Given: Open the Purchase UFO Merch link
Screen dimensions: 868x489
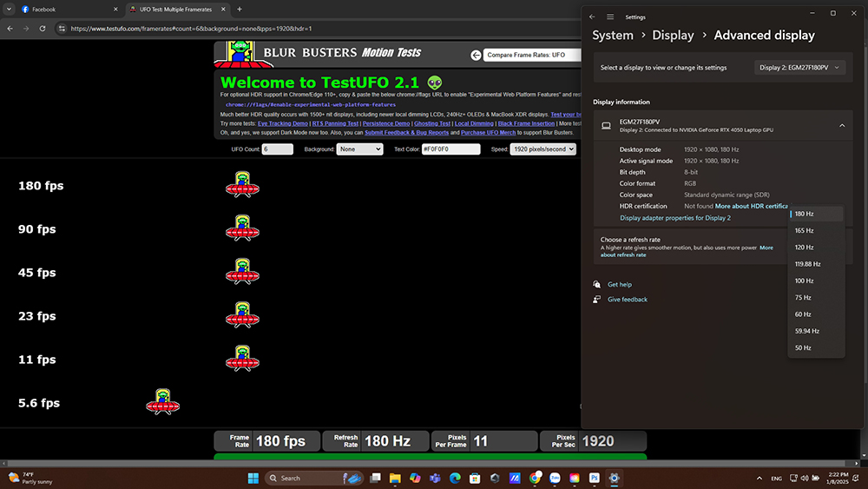Looking at the screenshot, I should pyautogui.click(x=488, y=132).
